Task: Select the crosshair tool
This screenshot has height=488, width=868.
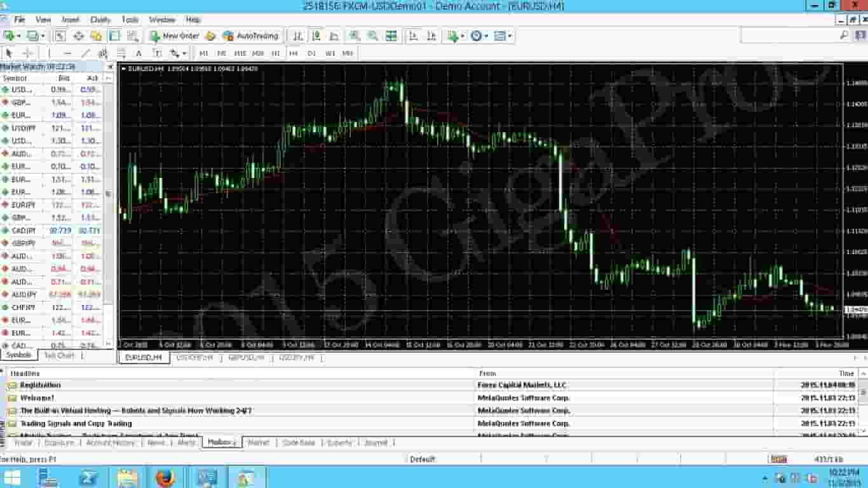Action: click(27, 53)
